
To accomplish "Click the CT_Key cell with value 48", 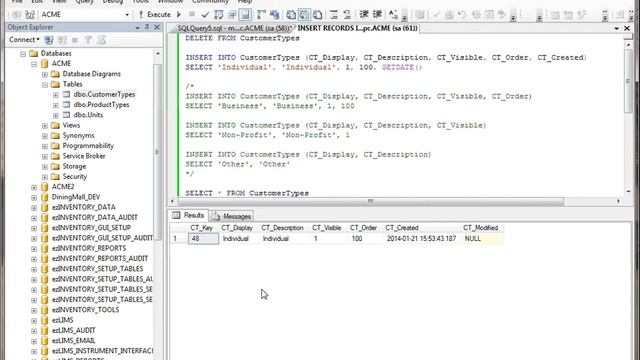I will tap(203, 238).
